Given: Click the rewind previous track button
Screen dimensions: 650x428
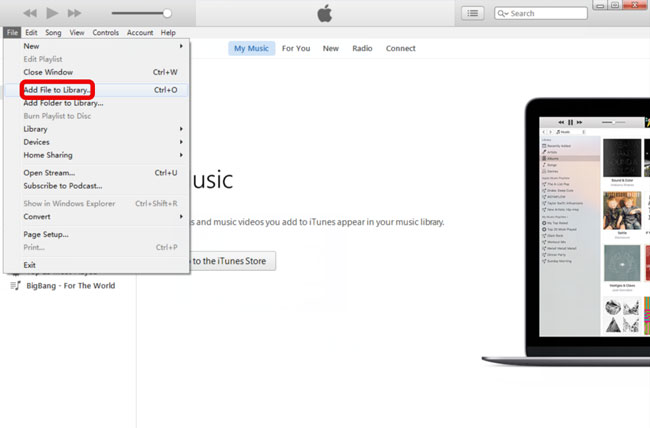Looking at the screenshot, I should coord(30,13).
